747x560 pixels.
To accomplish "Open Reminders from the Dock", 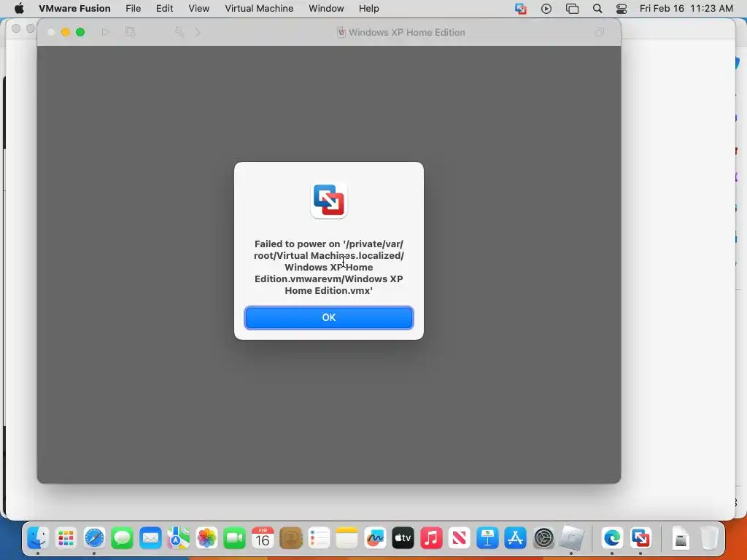I will [319, 538].
